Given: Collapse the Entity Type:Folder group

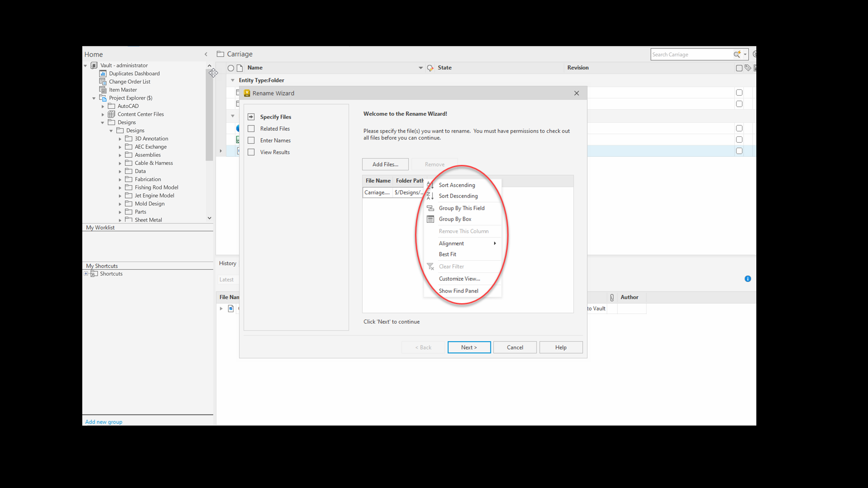Looking at the screenshot, I should click(x=233, y=80).
